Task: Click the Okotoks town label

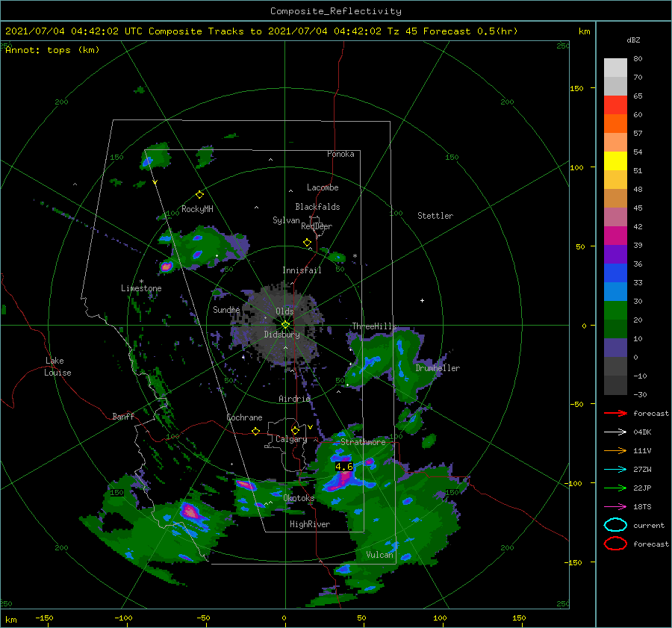Action: pos(299,498)
